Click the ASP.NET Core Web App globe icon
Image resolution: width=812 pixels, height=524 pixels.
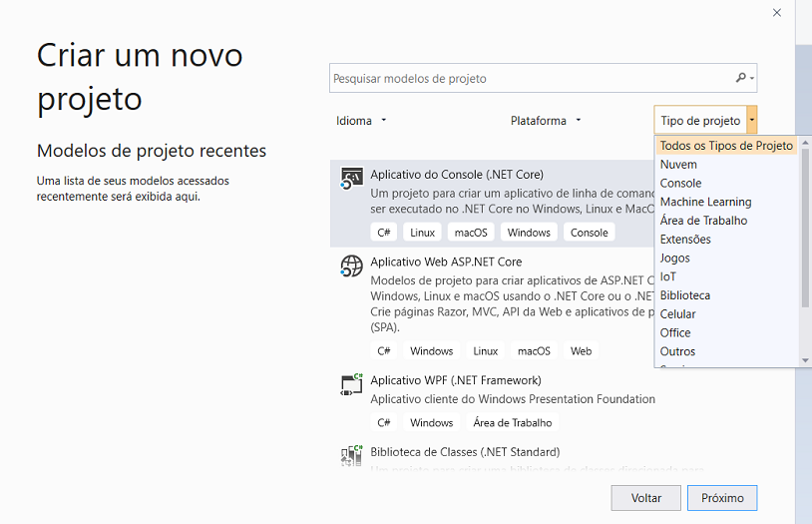[x=351, y=265]
